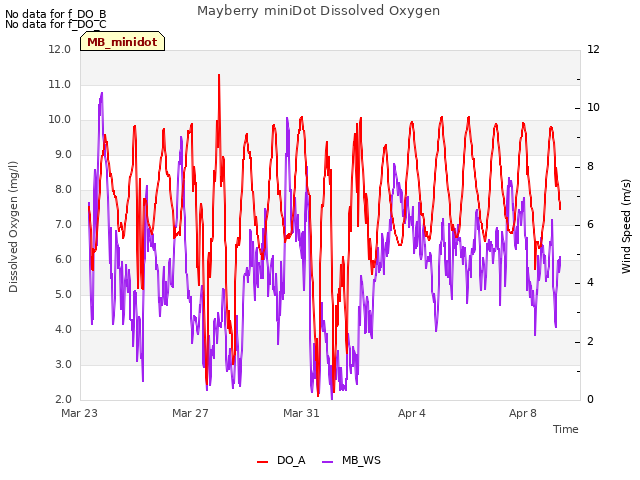
Task: Click the 3.0 left axis tick label
Action: [63, 364]
